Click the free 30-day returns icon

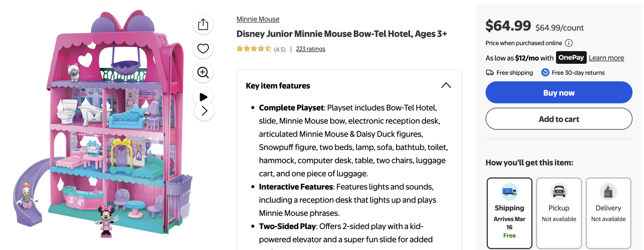545,73
